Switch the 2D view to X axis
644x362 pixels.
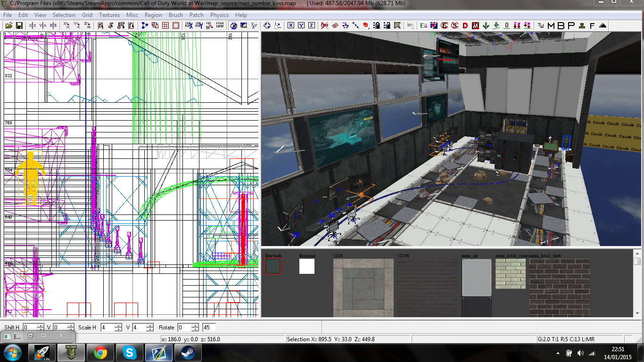point(291,25)
